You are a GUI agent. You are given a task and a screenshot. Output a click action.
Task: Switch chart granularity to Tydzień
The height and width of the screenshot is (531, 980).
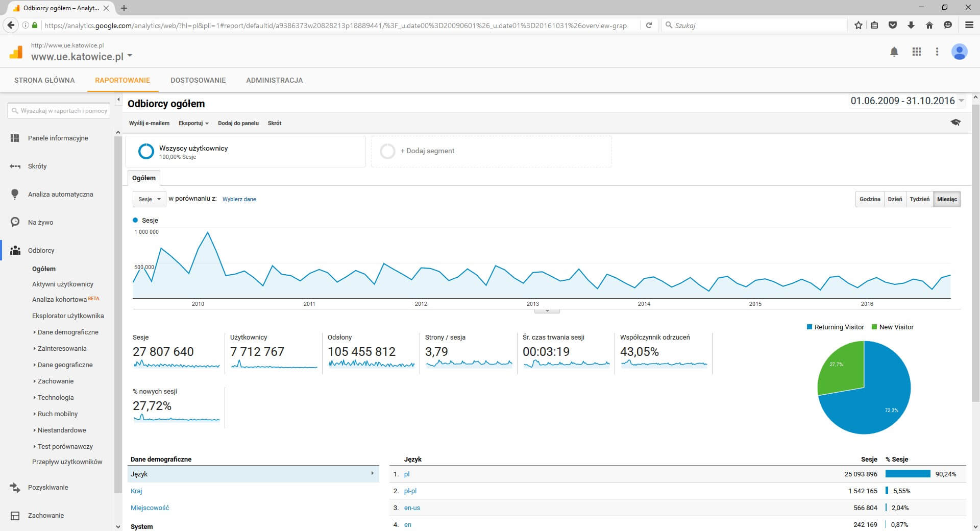coord(919,199)
